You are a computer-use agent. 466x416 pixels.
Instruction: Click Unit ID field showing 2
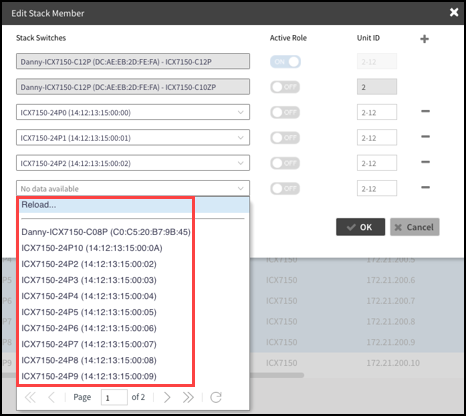377,87
